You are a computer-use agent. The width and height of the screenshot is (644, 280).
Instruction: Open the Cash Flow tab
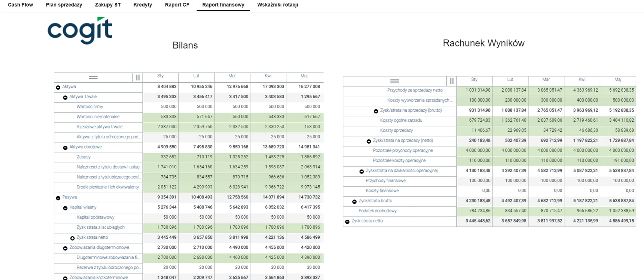pyautogui.click(x=20, y=5)
